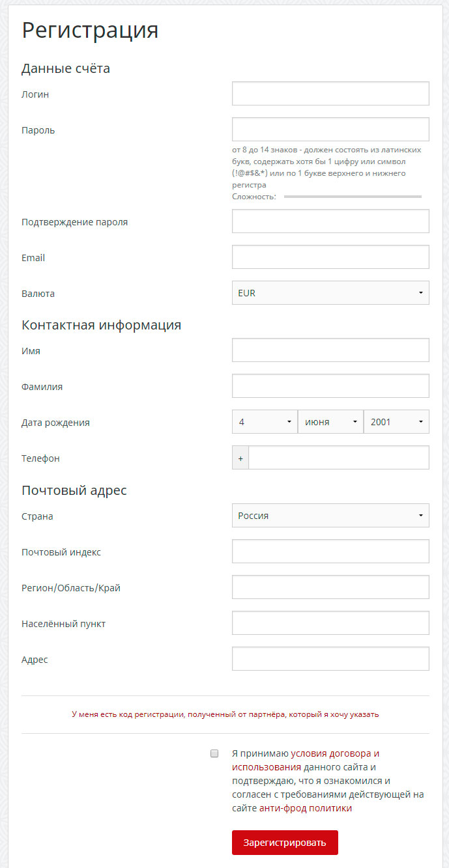Open the Валюта currency dropdown

coord(330,293)
